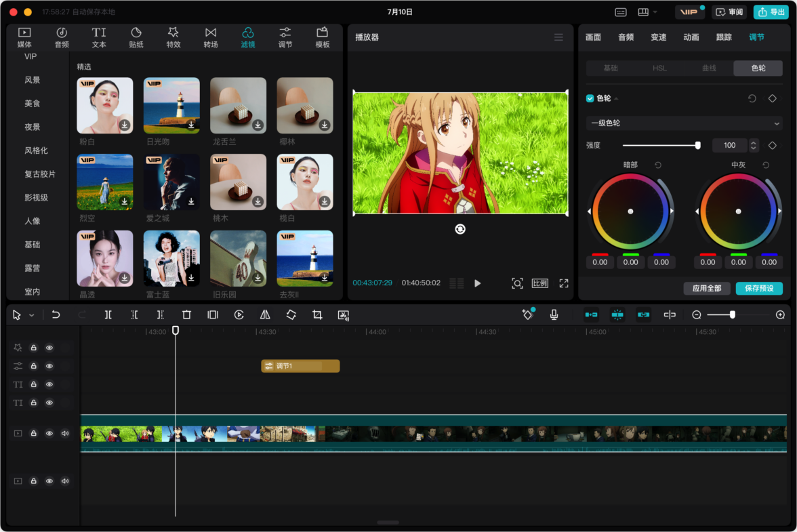Open the 媒体 media panel
797x532 pixels.
(24, 37)
